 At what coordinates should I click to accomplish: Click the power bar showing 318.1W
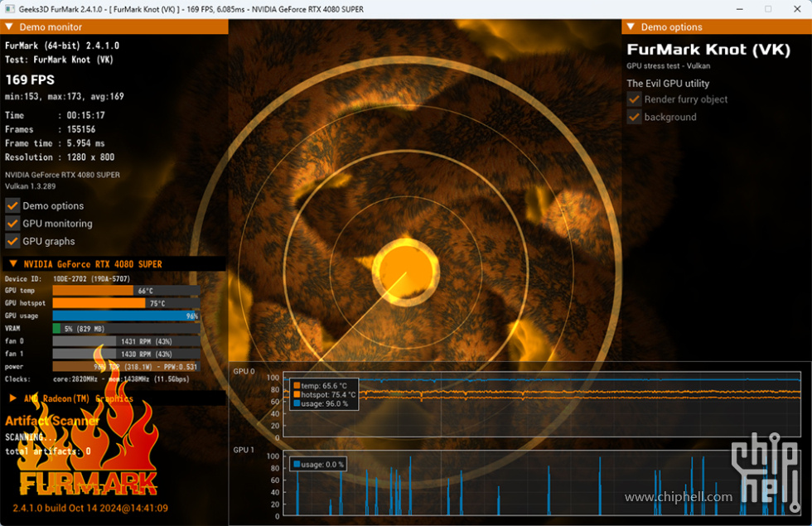126,366
